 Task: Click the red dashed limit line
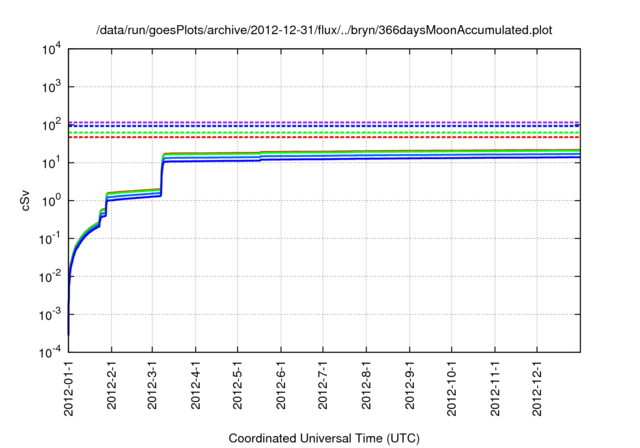click(324, 137)
